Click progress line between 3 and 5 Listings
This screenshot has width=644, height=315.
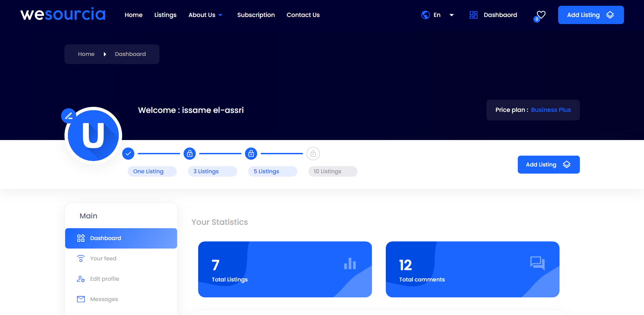(220, 154)
